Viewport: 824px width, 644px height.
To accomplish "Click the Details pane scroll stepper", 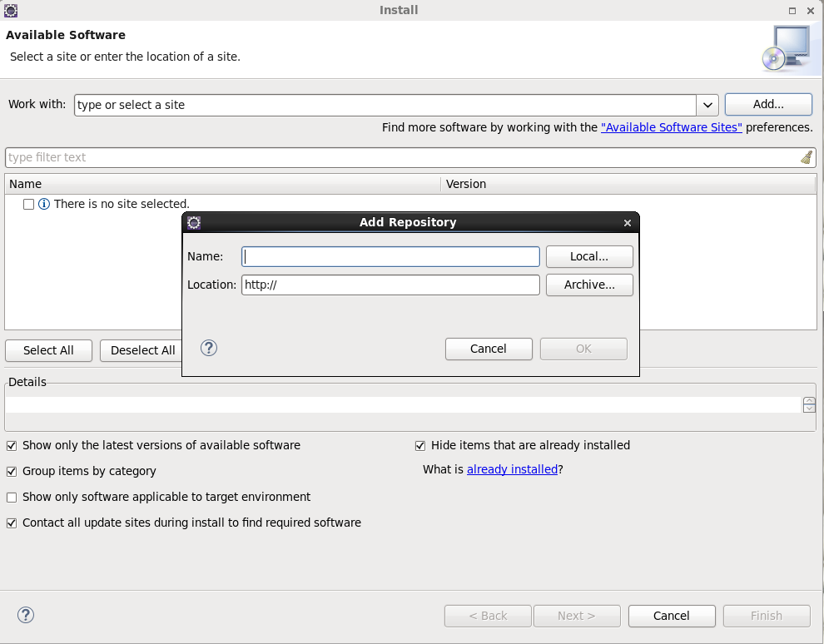I will pos(809,404).
